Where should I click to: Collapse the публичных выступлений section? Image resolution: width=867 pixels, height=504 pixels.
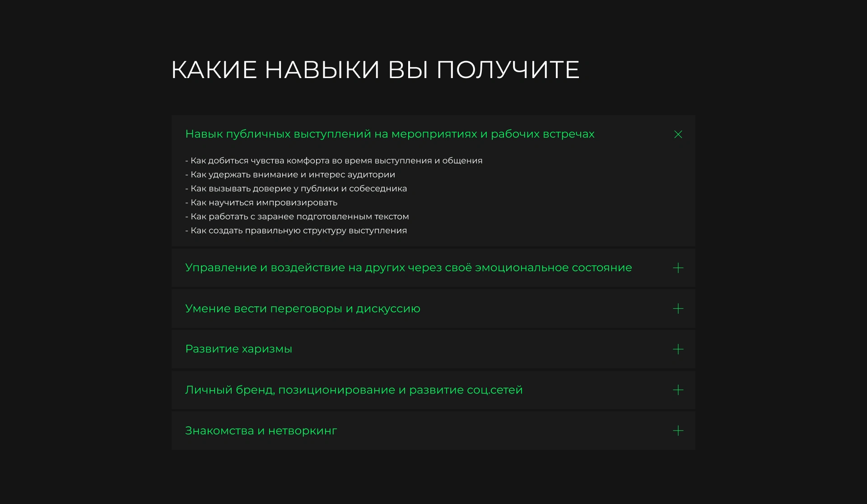(x=678, y=133)
